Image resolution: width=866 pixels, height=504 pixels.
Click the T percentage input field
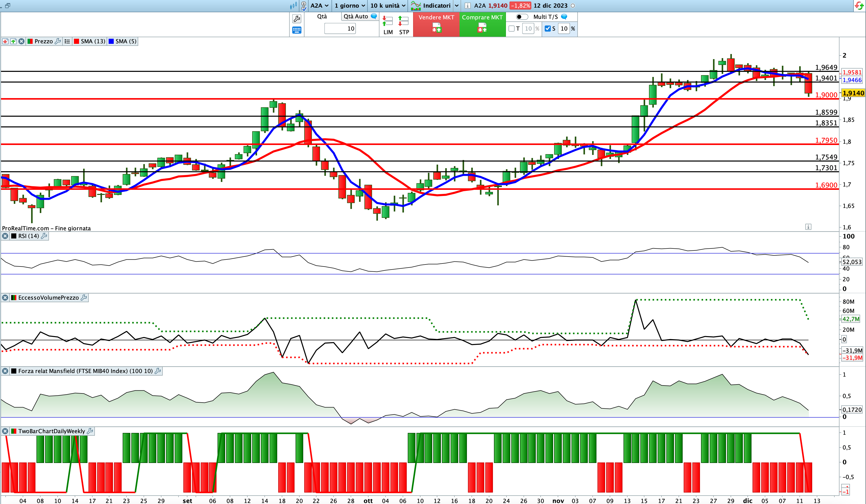528,29
